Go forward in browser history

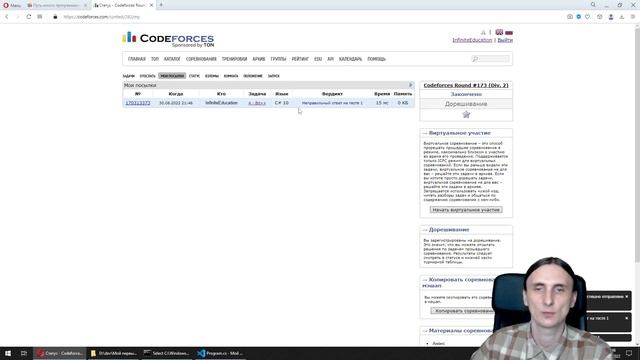(x=18, y=17)
